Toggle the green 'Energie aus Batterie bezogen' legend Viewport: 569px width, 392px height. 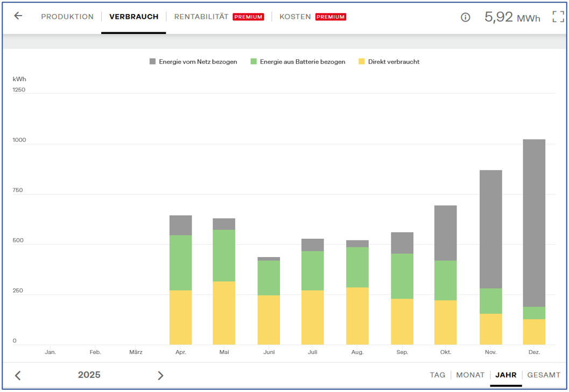(298, 62)
